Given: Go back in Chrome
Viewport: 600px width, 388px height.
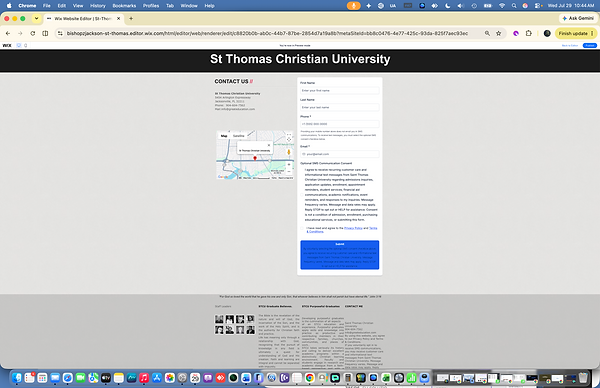Looking at the screenshot, I should (x=8, y=33).
